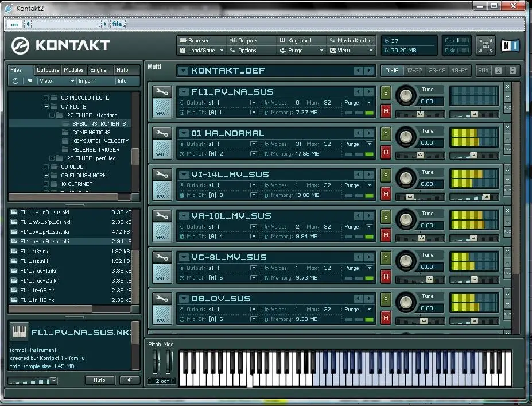Go to previous multi preset arrow for KONTAKT_DEF
Screen dimensions: 532x406
(x=358, y=71)
